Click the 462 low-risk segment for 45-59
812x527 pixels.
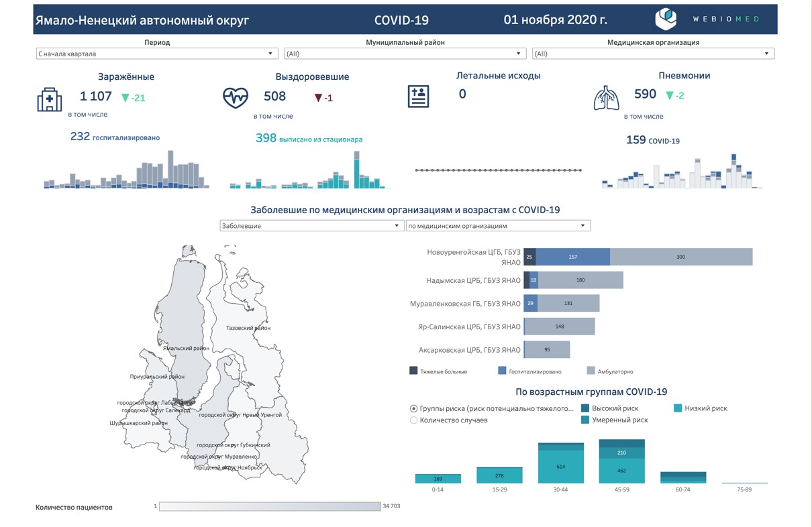pos(621,471)
